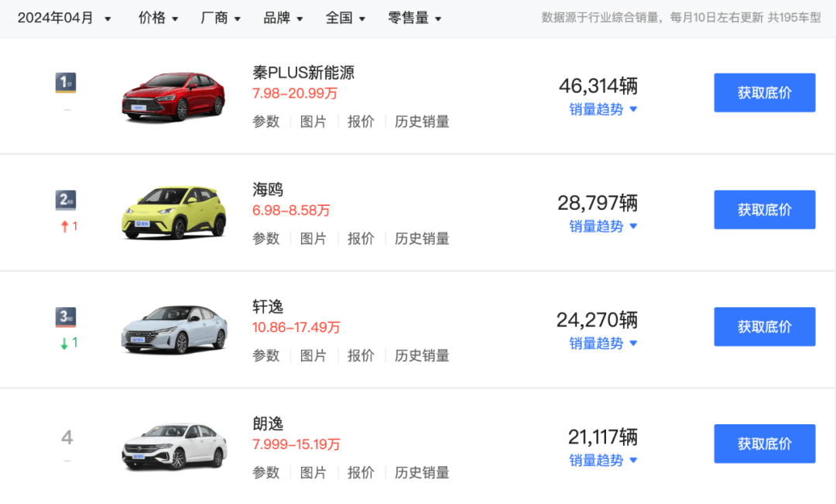Expand 销量趋势 for 海鸥
Viewport: 836px width, 504px height.
[x=603, y=227]
